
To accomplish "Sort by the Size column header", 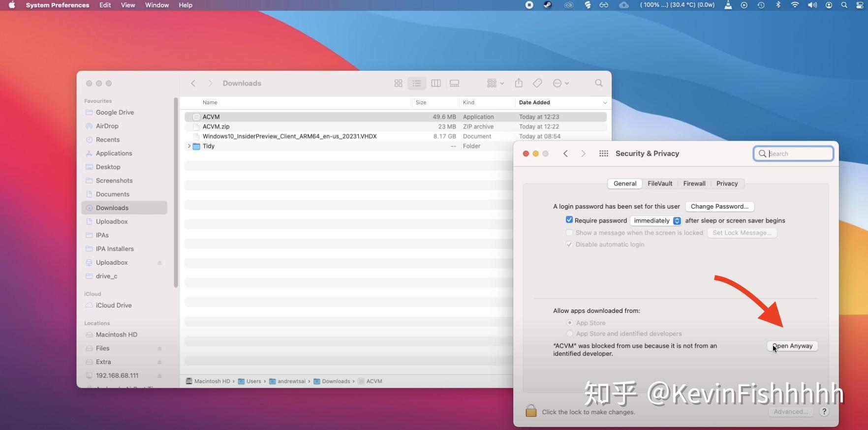I will (x=421, y=102).
